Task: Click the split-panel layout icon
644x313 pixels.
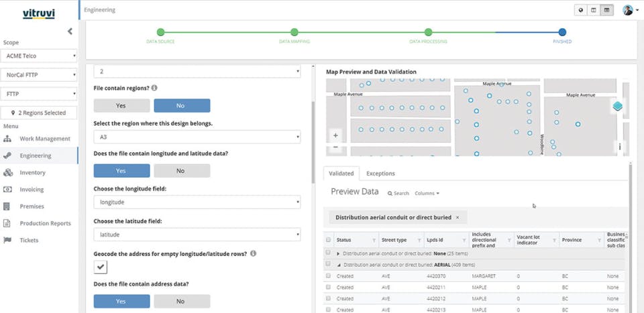Action: tap(594, 10)
